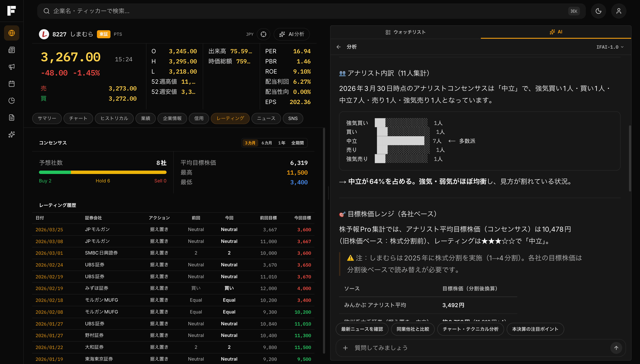Switch the consensus period to 1年

(x=282, y=143)
